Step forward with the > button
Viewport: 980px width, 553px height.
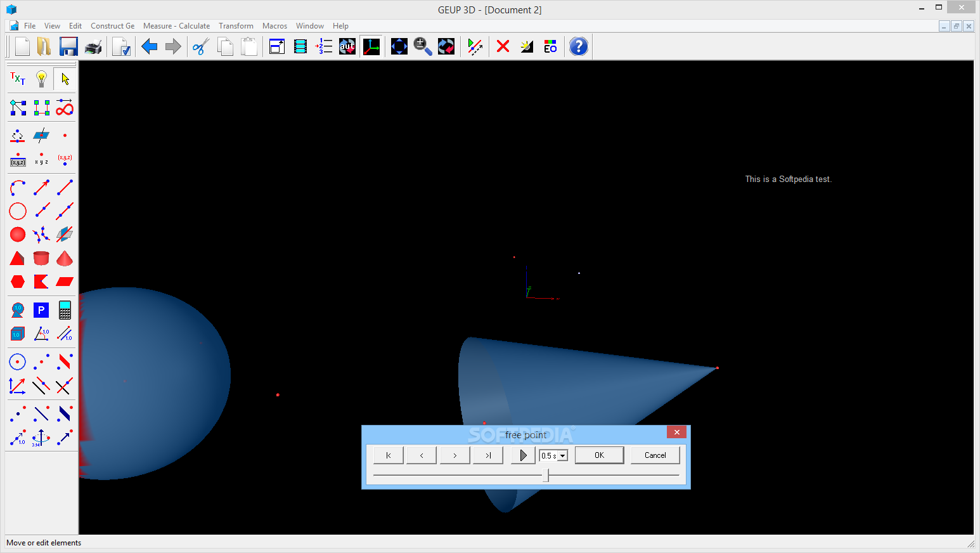455,455
